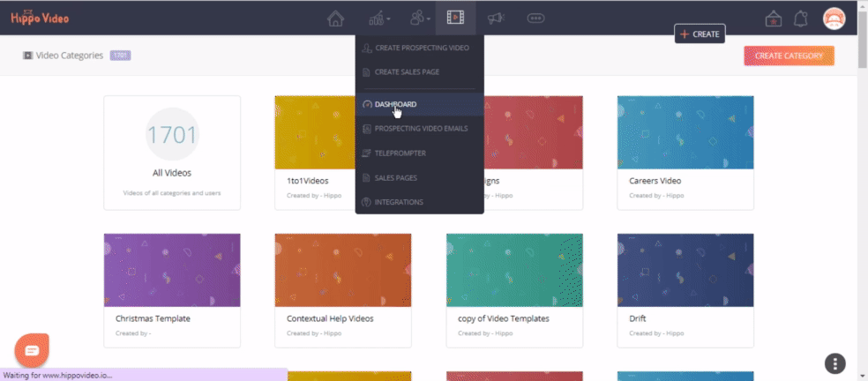Open the 1to1Videos category thumbnail

click(x=314, y=132)
